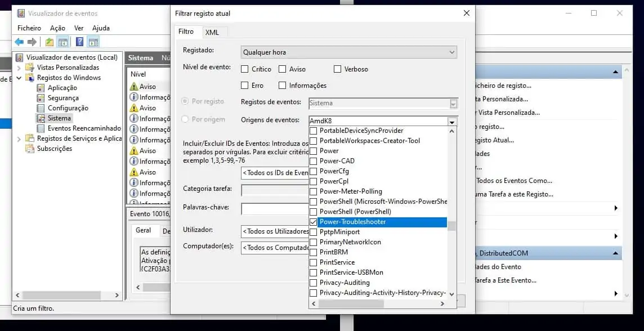Check the PowerCfg source option

pos(314,171)
